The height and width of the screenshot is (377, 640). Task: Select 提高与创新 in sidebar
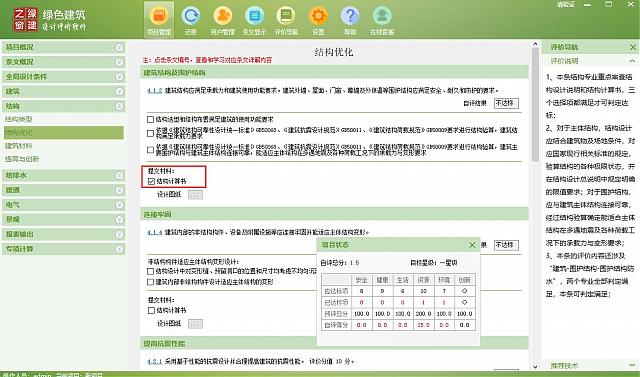(22, 159)
